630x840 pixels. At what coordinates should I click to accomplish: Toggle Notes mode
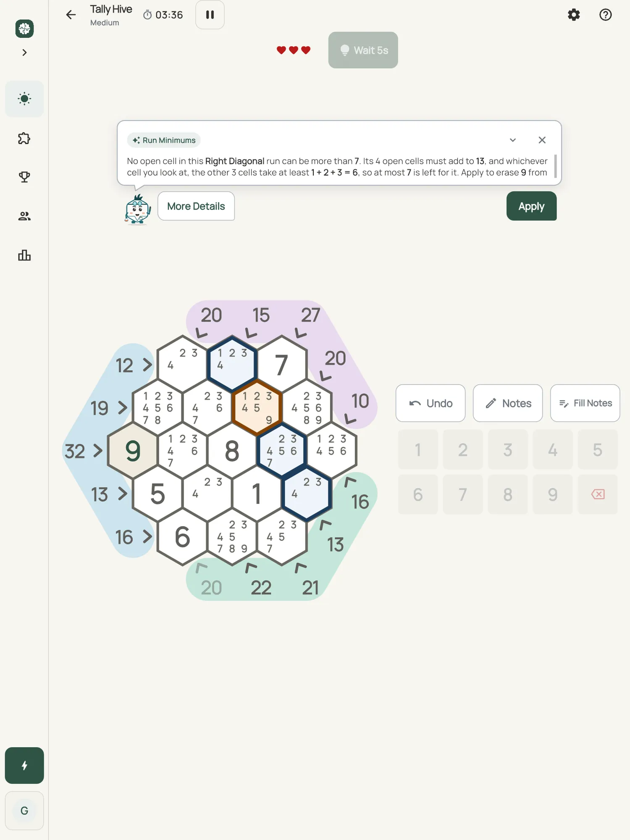508,403
